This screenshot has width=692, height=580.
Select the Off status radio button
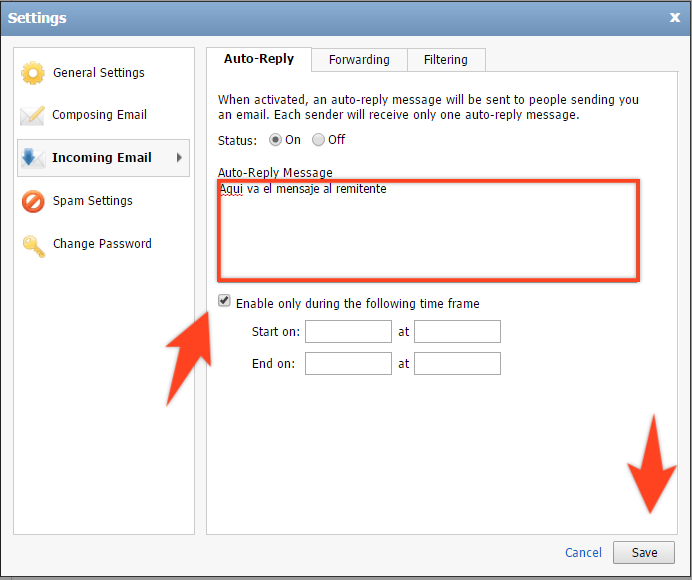click(x=318, y=140)
